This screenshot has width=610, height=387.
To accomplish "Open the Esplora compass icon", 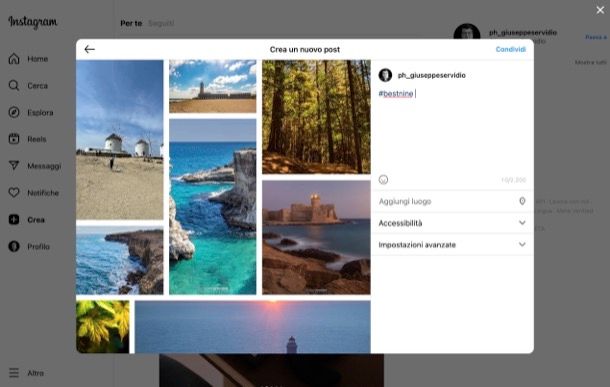I will click(x=14, y=112).
